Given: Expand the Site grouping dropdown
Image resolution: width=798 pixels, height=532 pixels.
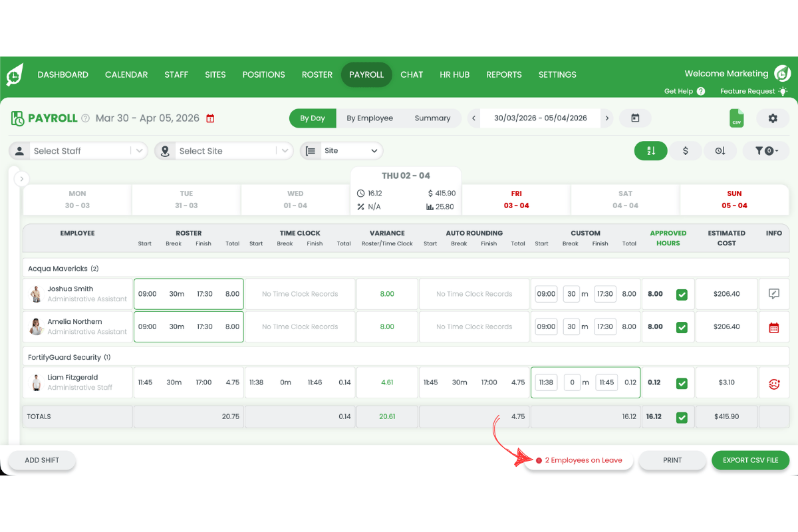Looking at the screenshot, I should pos(342,151).
